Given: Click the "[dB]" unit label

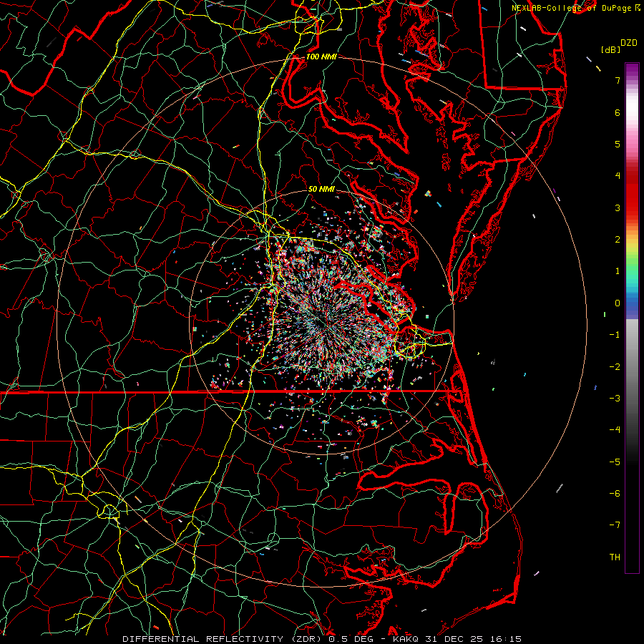Looking at the screenshot, I should click(610, 49).
